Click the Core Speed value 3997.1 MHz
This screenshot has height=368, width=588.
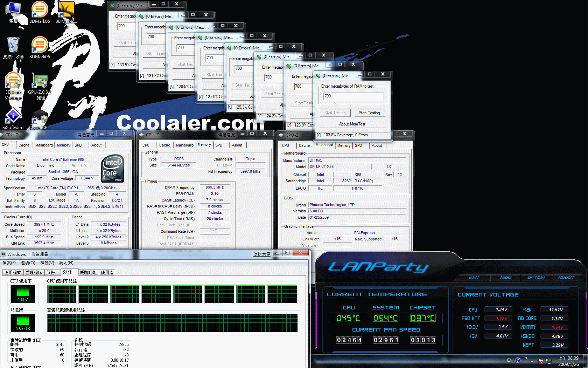pos(44,224)
